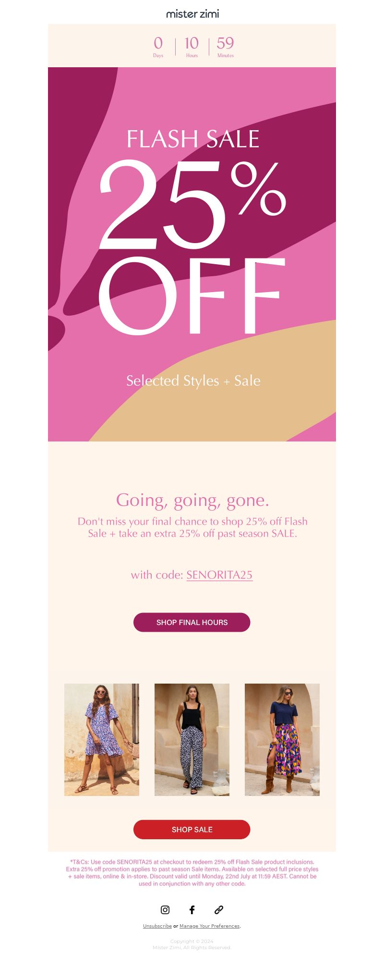Screen dimensions: 384x980
Task: Click the chain link website icon
Action: [219, 909]
